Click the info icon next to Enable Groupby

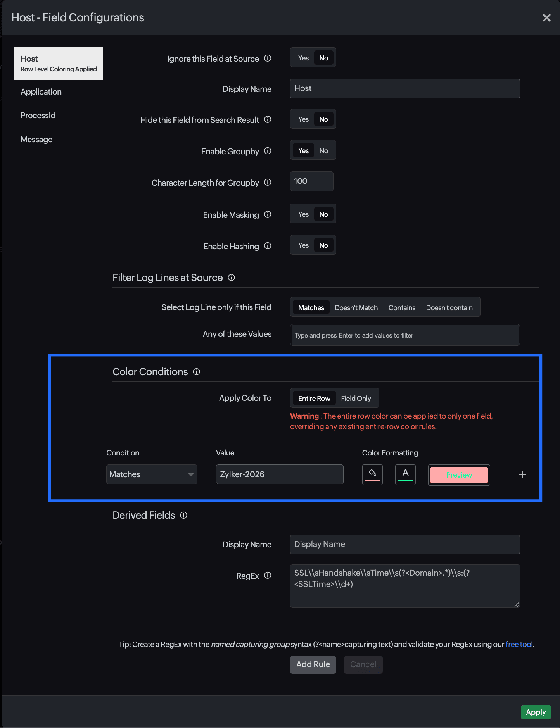268,151
